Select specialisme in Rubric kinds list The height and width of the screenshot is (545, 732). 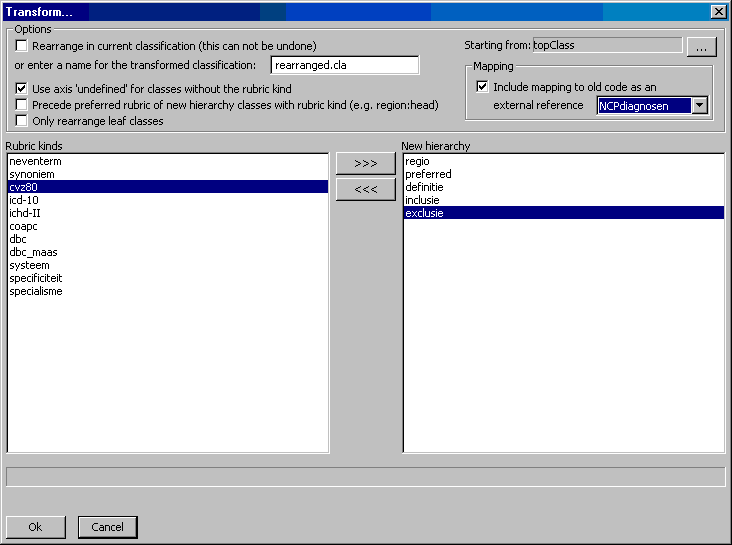pos(36,291)
